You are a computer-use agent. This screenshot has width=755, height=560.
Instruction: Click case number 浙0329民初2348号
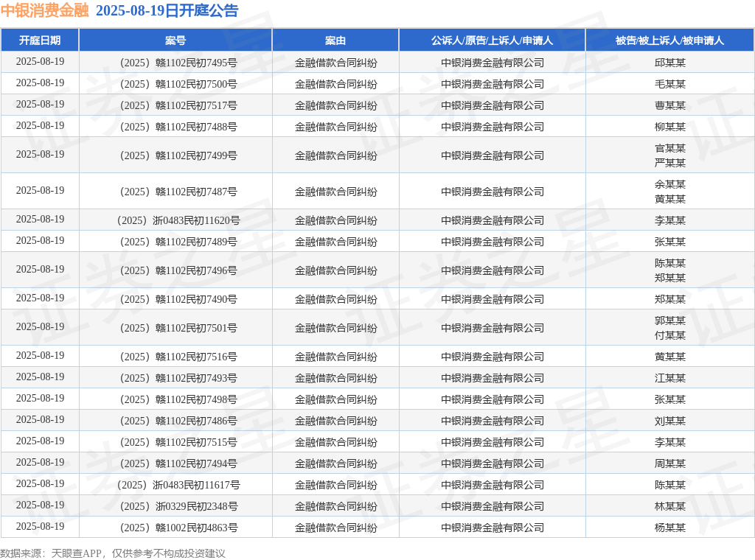[178, 506]
